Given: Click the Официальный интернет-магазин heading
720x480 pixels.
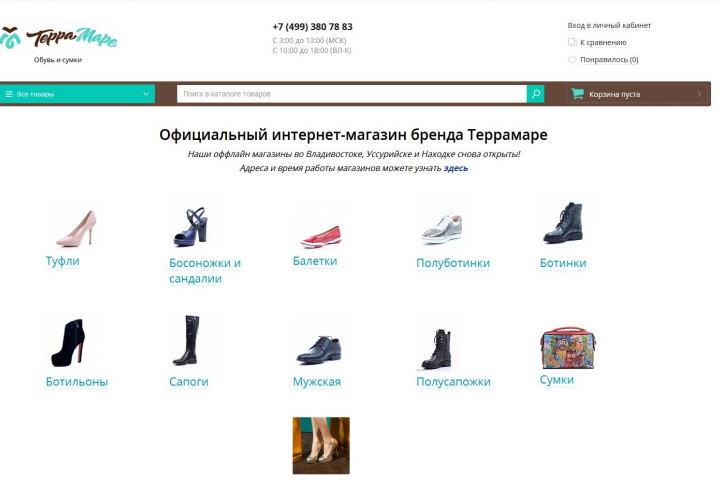Looking at the screenshot, I should [353, 135].
